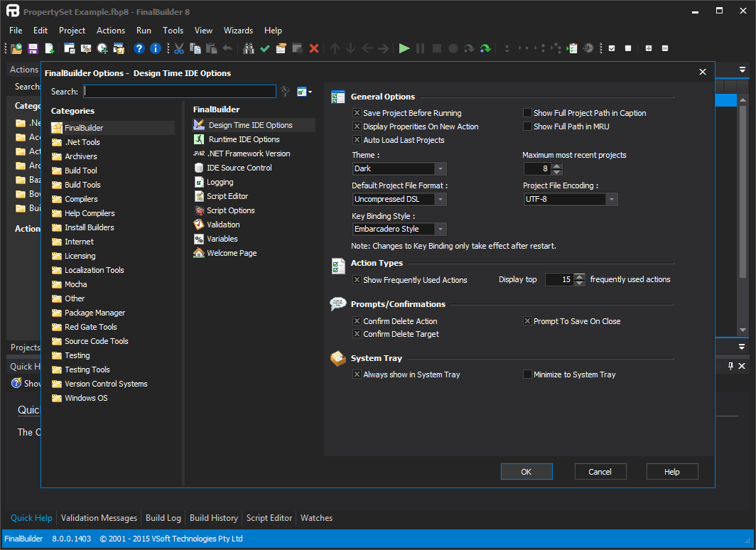Click the move up arrow icon

pos(335,48)
